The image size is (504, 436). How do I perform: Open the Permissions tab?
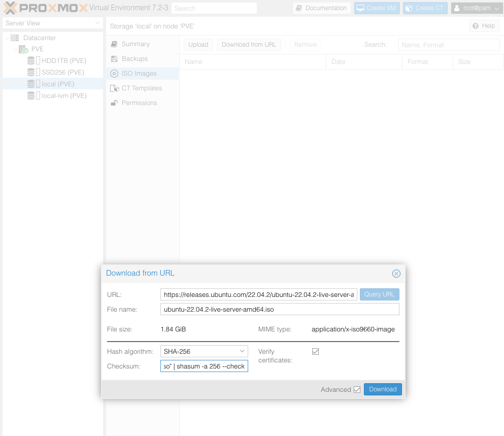coord(143,103)
